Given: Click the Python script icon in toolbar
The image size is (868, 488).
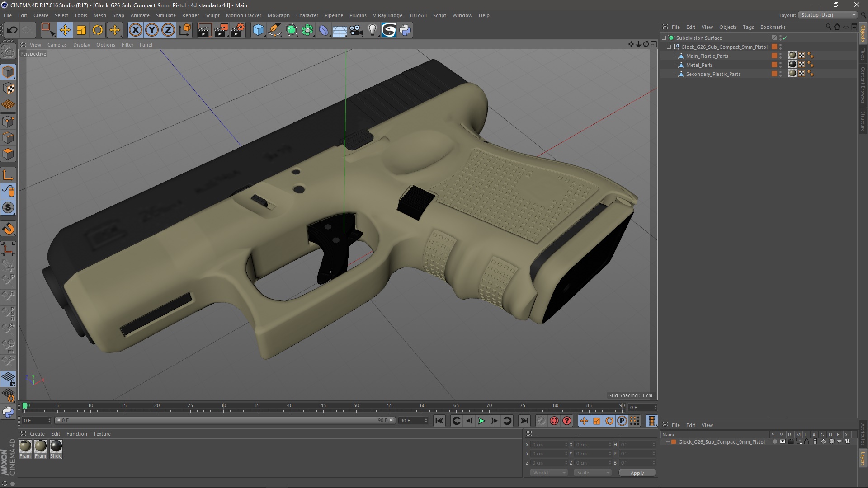Looking at the screenshot, I should tap(405, 30).
